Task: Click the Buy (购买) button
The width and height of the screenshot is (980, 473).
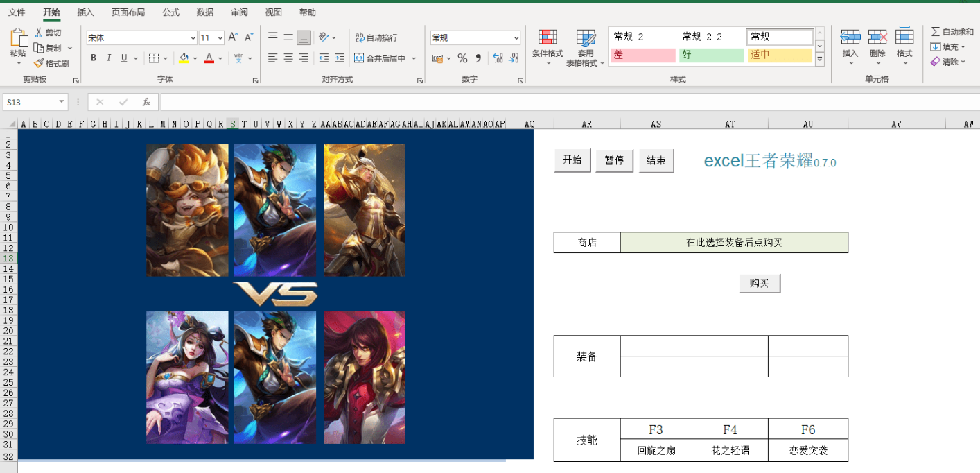Action: [x=760, y=283]
